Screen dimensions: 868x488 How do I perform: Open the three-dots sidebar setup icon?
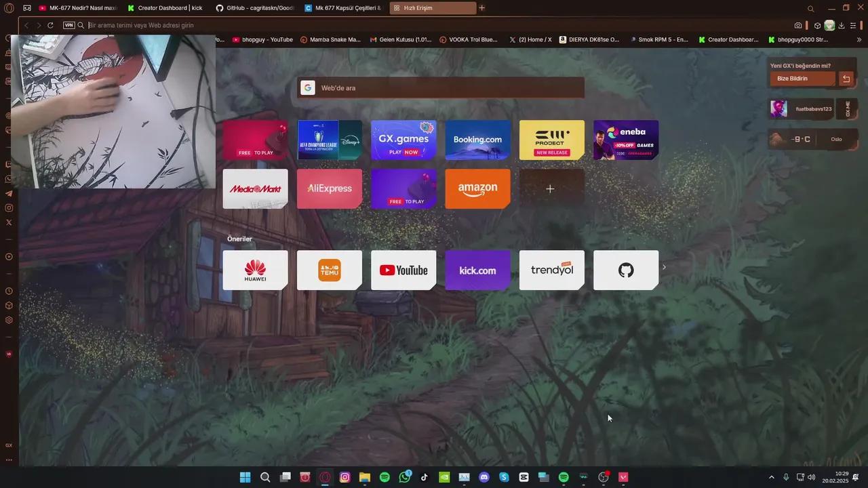[x=9, y=460]
